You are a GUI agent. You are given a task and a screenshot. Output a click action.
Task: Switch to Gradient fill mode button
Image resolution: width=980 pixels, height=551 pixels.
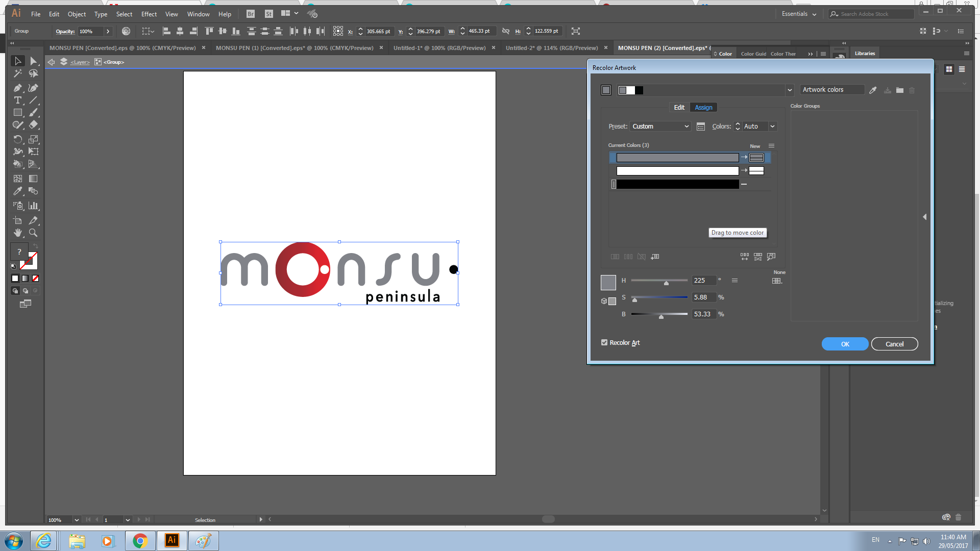[x=25, y=279]
